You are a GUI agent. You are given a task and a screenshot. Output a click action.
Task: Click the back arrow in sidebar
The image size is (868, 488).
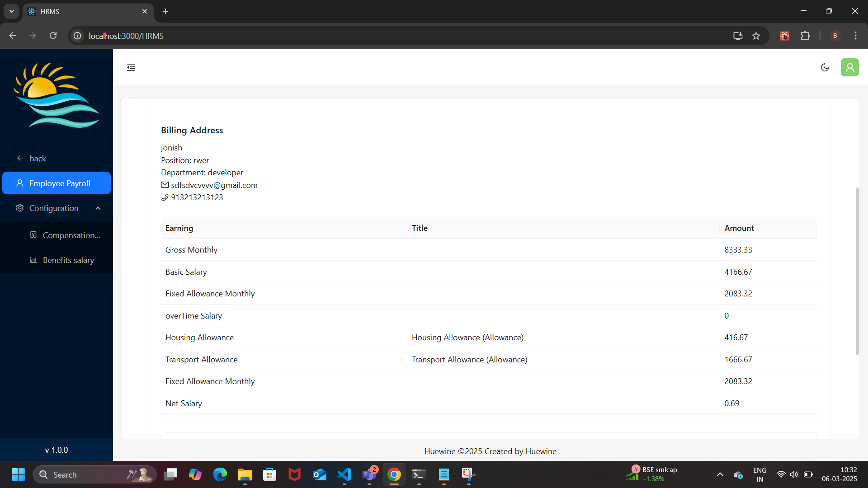(20, 158)
